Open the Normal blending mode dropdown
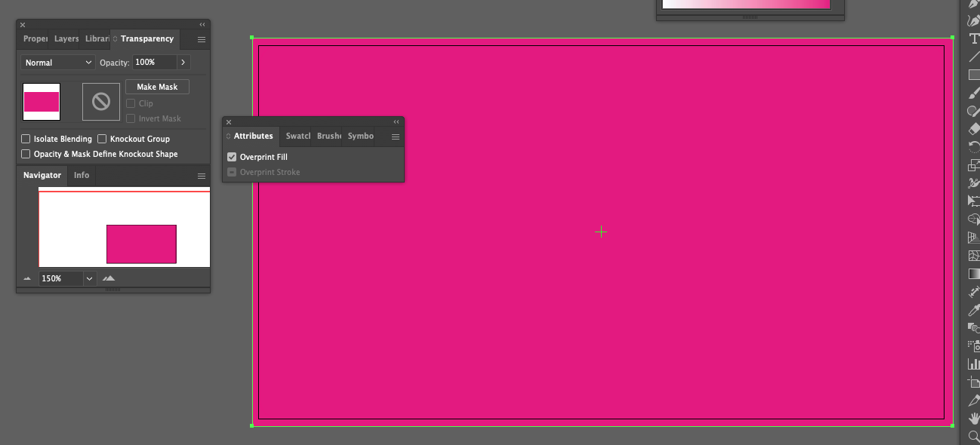This screenshot has width=980, height=445. tap(58, 63)
